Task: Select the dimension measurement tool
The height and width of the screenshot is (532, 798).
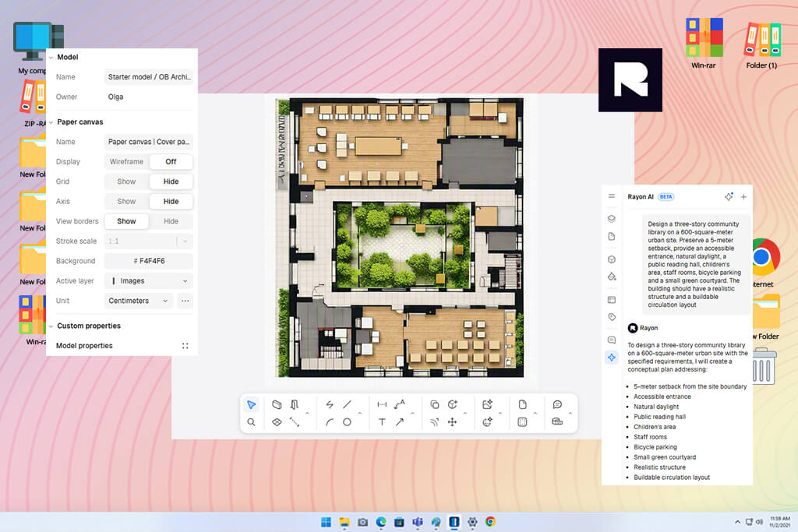Action: [382, 405]
